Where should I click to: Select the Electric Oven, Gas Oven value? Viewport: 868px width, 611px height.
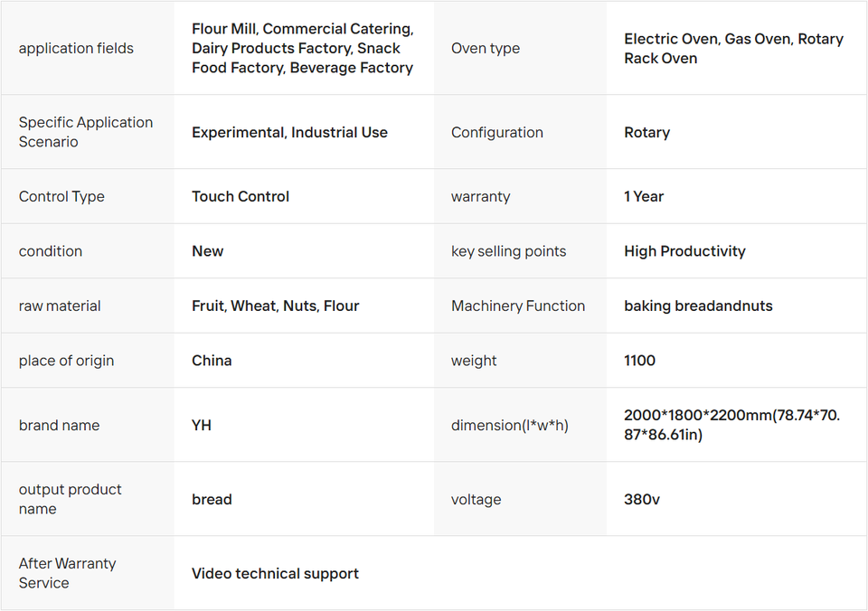point(733,49)
